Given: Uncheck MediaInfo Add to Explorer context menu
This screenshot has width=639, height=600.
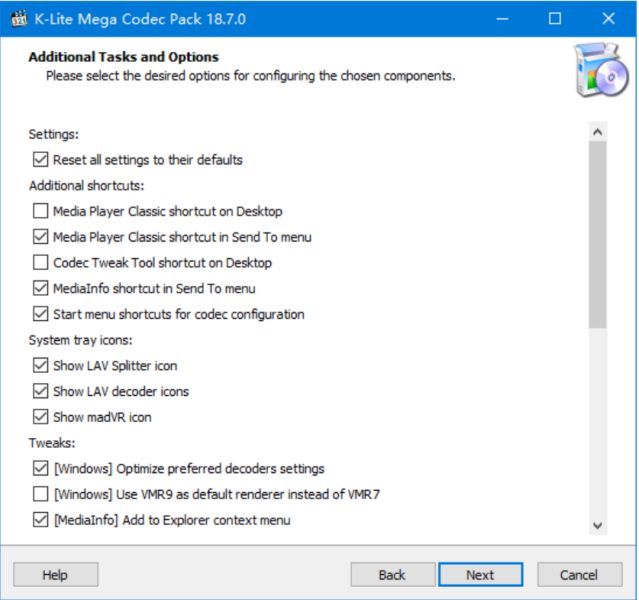Looking at the screenshot, I should [40, 520].
